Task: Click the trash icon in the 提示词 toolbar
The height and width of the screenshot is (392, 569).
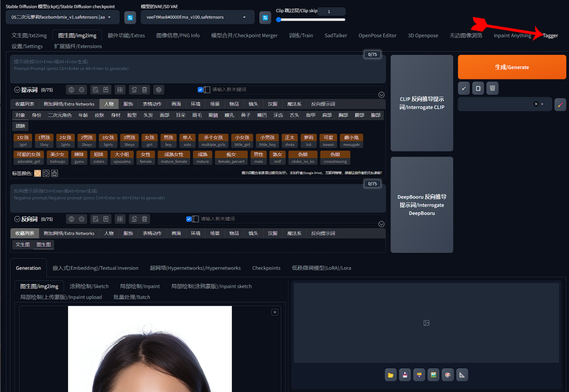Action: tap(144, 90)
